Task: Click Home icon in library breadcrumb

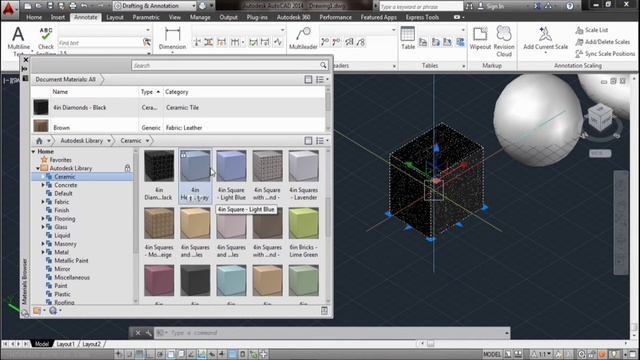Action: click(39, 140)
